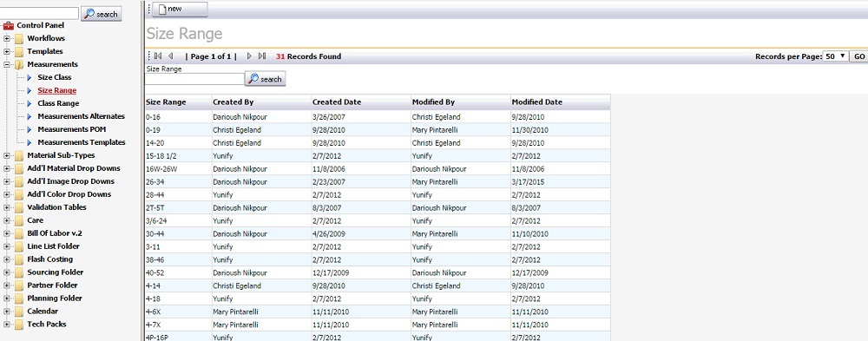Expand the Add'l Material Drop Downs node
The height and width of the screenshot is (341, 868).
click(x=7, y=168)
